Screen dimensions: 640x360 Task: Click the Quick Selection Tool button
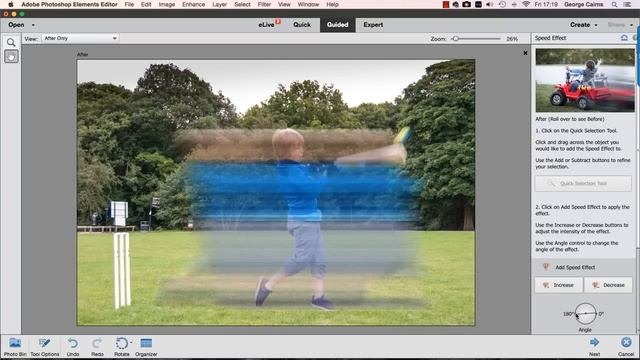[583, 184]
